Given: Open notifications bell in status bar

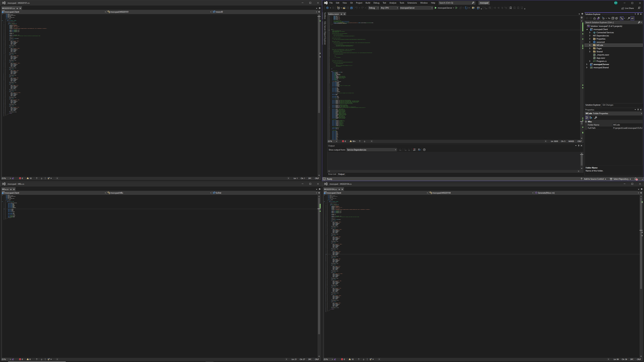Looking at the screenshot, I should coord(636,179).
